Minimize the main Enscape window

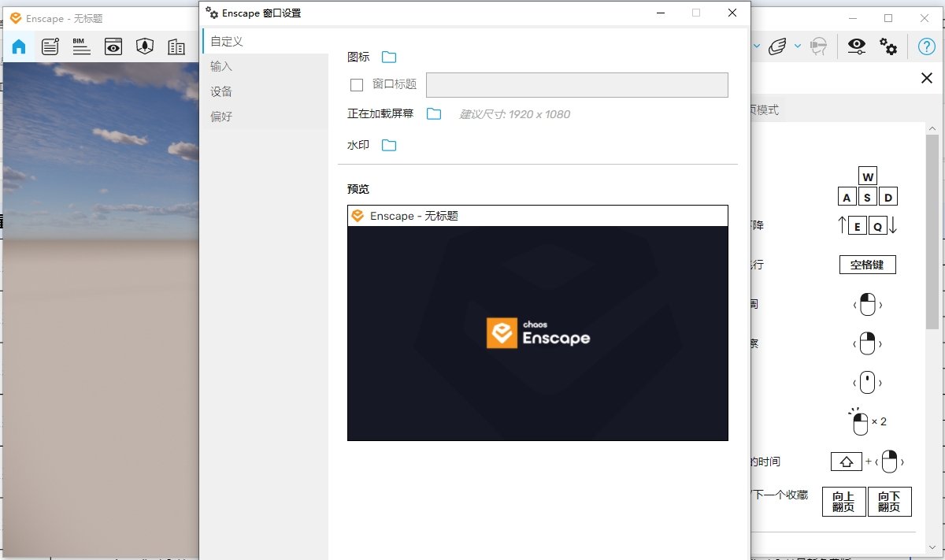click(x=851, y=17)
